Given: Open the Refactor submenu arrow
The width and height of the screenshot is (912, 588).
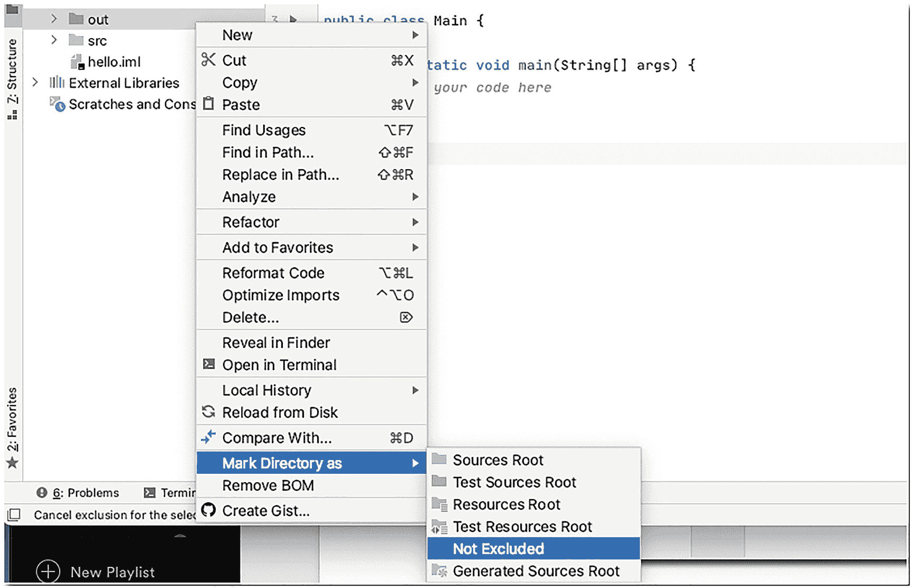Looking at the screenshot, I should [x=415, y=222].
